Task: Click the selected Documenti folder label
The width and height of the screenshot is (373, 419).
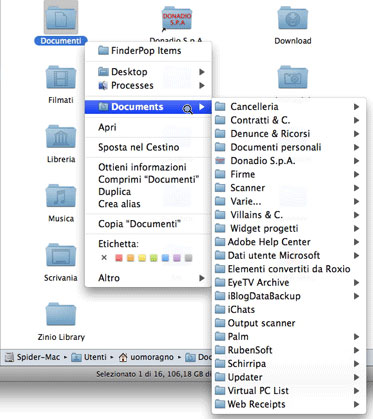Action: [x=61, y=41]
